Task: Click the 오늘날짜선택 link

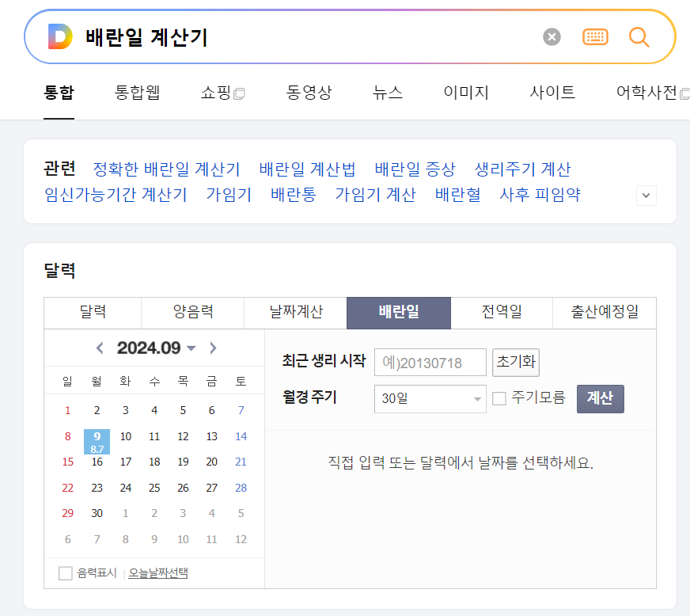Action: 158,572
